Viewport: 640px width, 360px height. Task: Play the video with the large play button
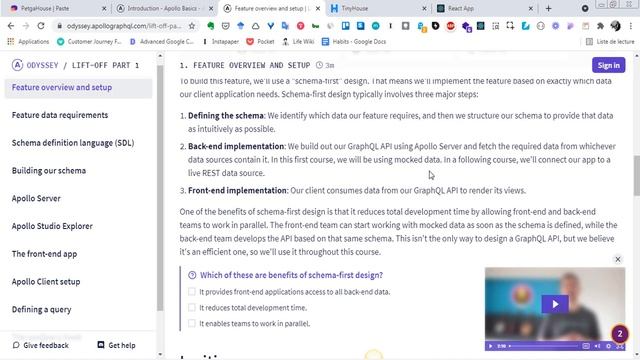(x=555, y=304)
